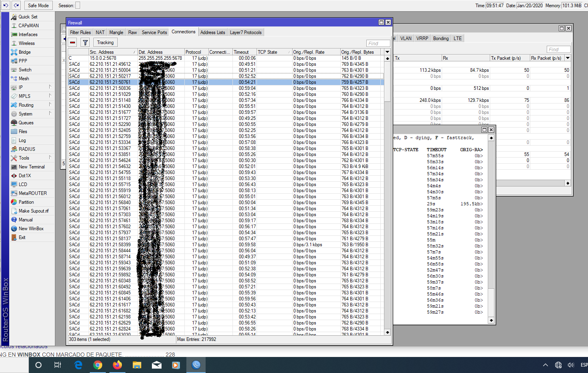Viewport: 588px width, 373px height.
Task: Launch New Terminal from sidebar
Action: (31, 167)
